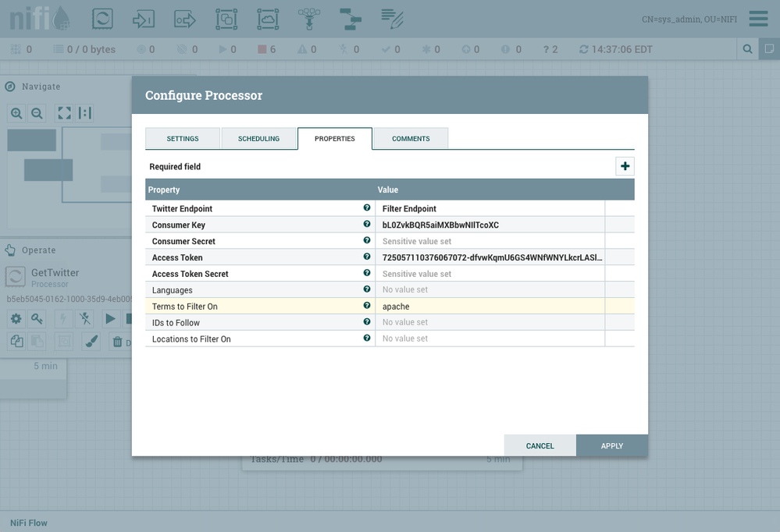This screenshot has height=532, width=780.
Task: Select the Label toolbar icon
Action: click(x=392, y=19)
